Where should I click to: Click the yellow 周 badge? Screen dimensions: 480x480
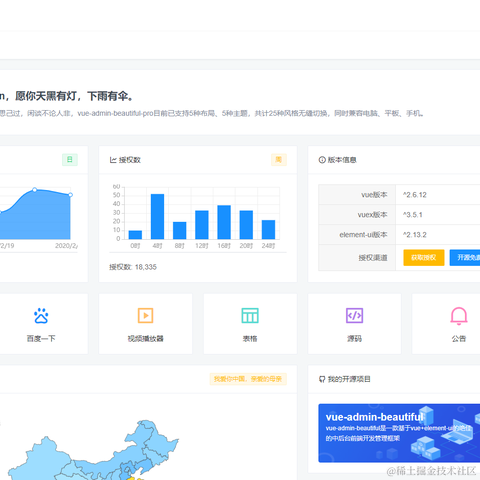[279, 160]
